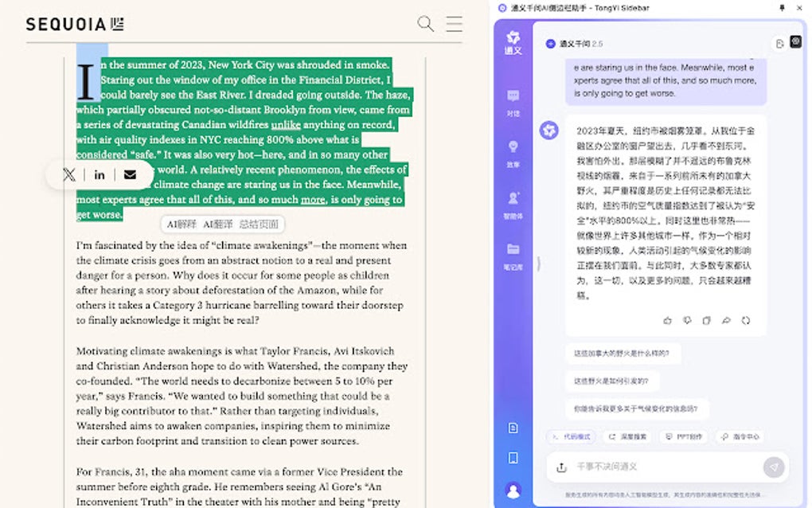Open the bookmark icon in sidebar
812x508 pixels.
tap(513, 459)
